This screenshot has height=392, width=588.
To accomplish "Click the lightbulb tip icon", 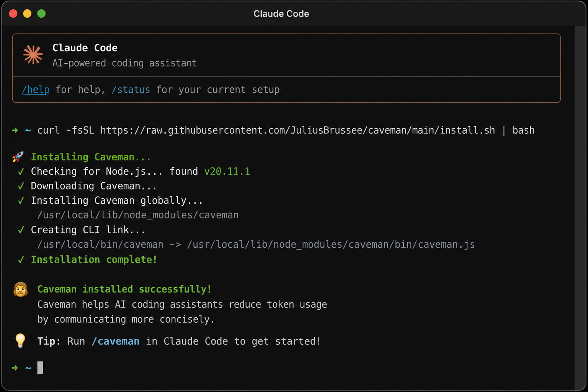I will (x=20, y=340).
